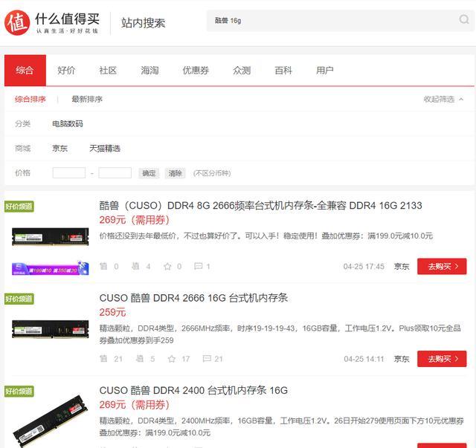Click the first product's memory stick thumbnail
476x448 pixels.
51,236
